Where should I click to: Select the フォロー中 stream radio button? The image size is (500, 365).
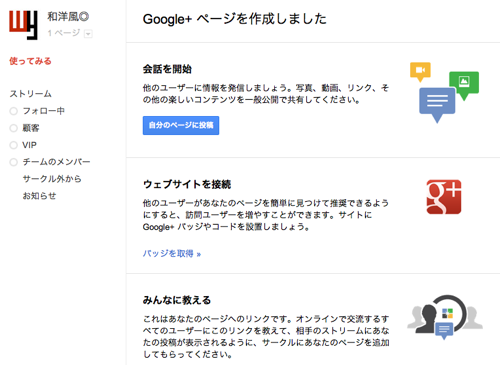[13, 111]
